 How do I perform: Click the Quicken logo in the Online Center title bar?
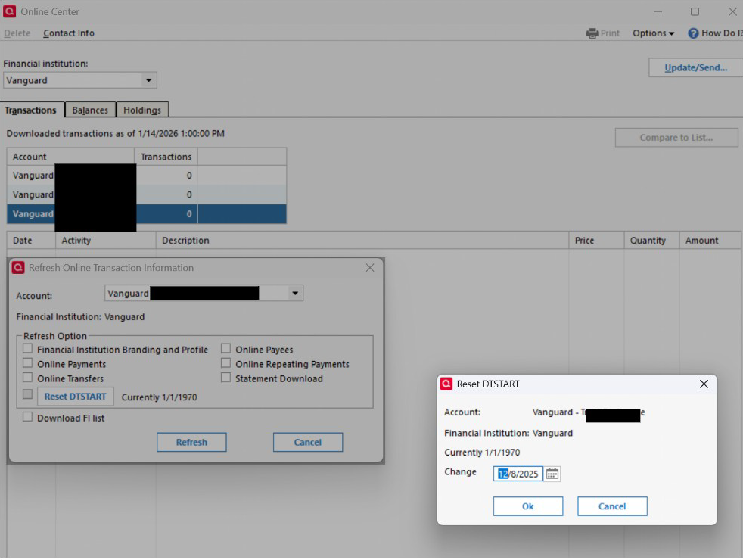[x=9, y=11]
